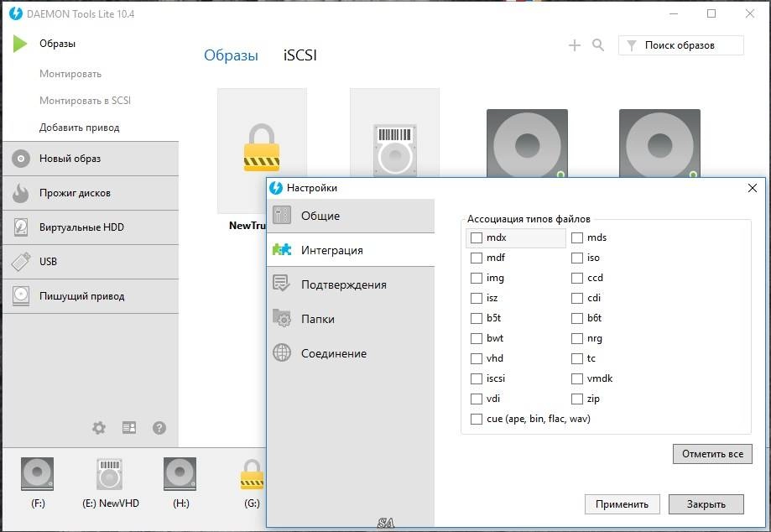771x532 pixels.
Task: Click the Отметить все button
Action: point(712,454)
